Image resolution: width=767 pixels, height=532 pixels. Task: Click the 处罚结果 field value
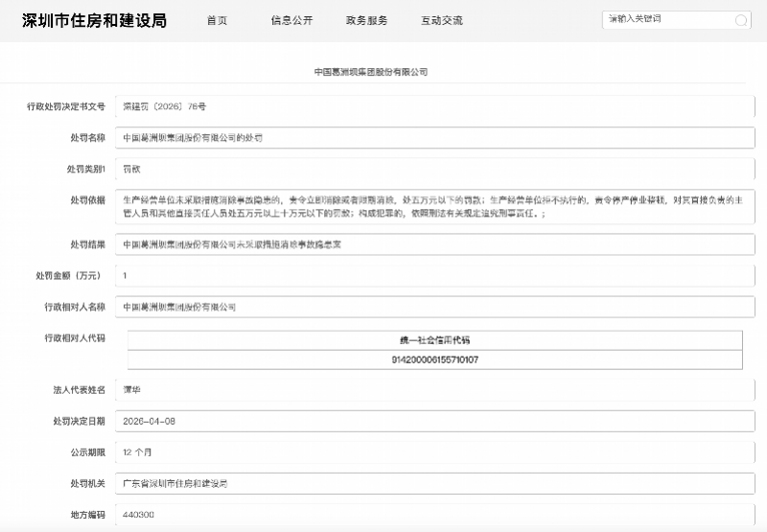click(x=435, y=244)
